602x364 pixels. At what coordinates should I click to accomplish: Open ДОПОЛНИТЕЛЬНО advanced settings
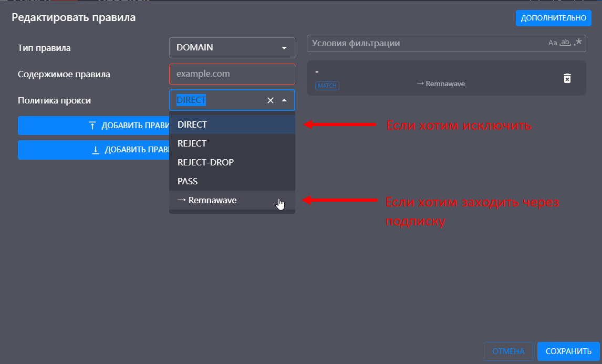(553, 18)
